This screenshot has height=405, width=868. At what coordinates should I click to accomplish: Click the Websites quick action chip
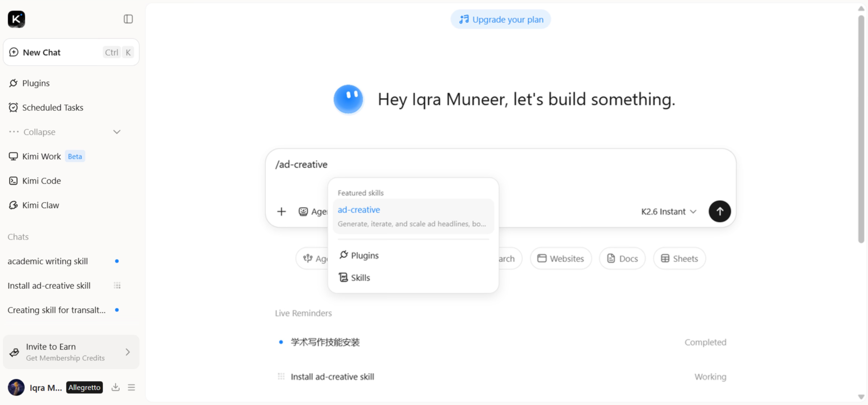point(561,258)
